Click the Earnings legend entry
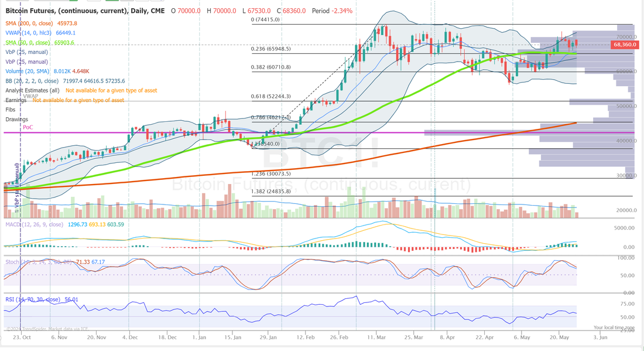Viewport: 644px width, 351px height. click(x=16, y=100)
